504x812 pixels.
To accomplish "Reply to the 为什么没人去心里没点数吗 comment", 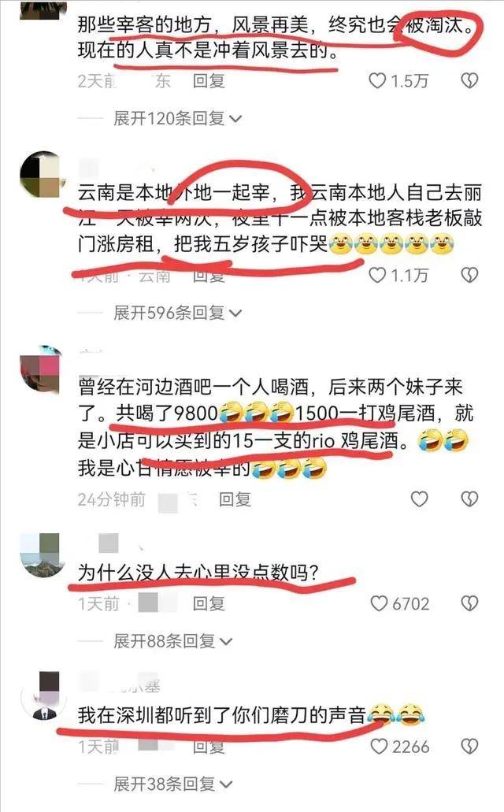I will (x=209, y=603).
